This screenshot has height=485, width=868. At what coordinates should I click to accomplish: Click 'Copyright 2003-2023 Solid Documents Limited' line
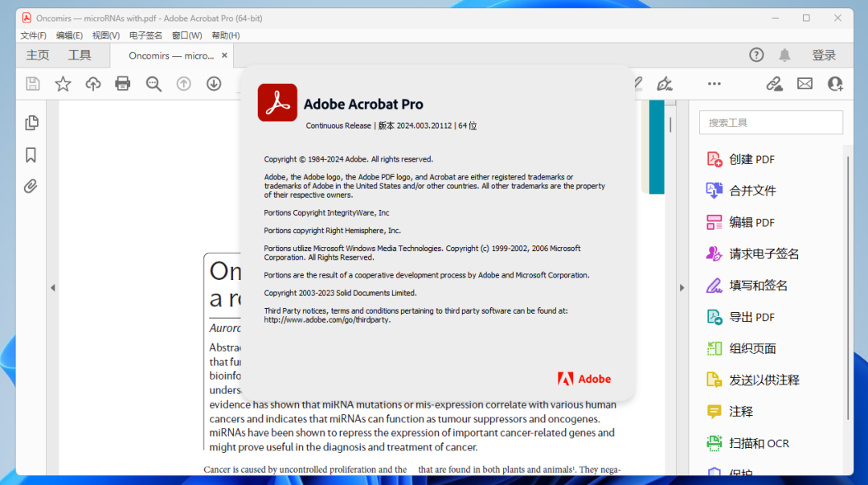pos(340,293)
